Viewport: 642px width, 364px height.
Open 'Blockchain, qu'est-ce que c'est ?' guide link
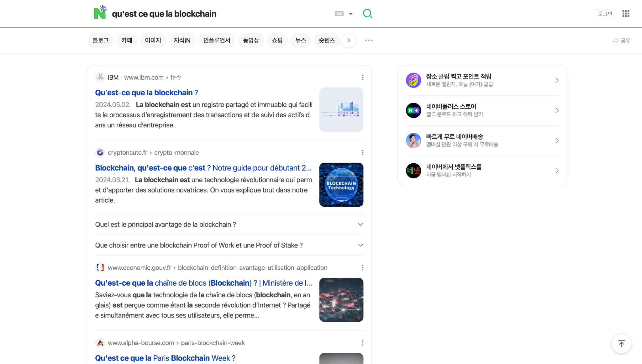pos(203,168)
